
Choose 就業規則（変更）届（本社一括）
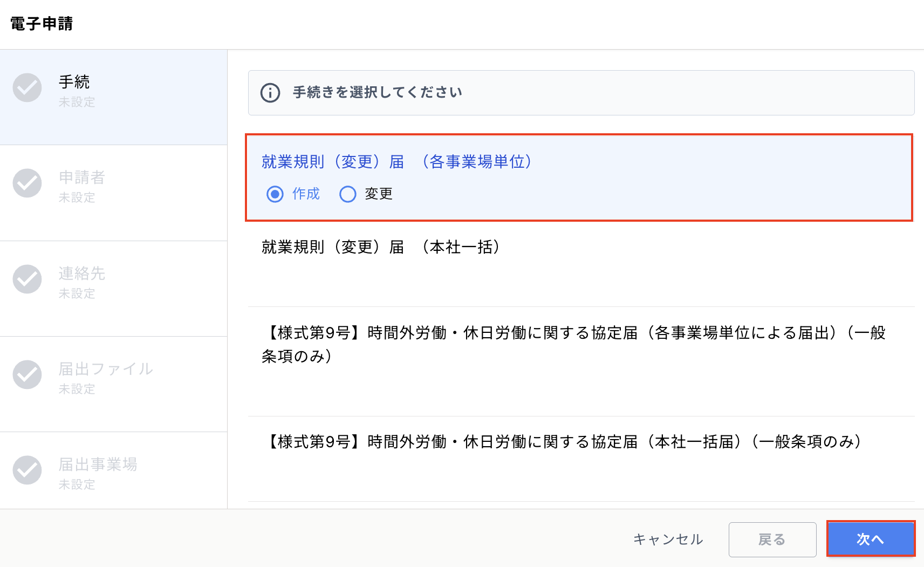click(581, 264)
